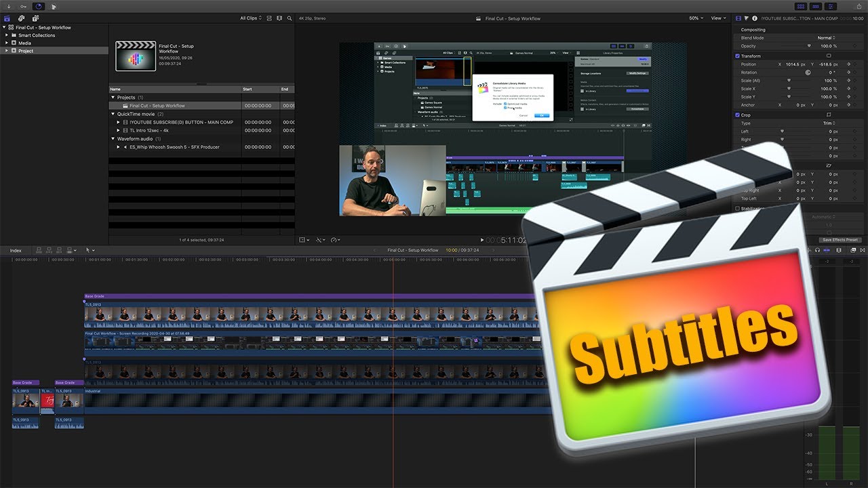Show Background Tasks circular indicator

(38, 6)
